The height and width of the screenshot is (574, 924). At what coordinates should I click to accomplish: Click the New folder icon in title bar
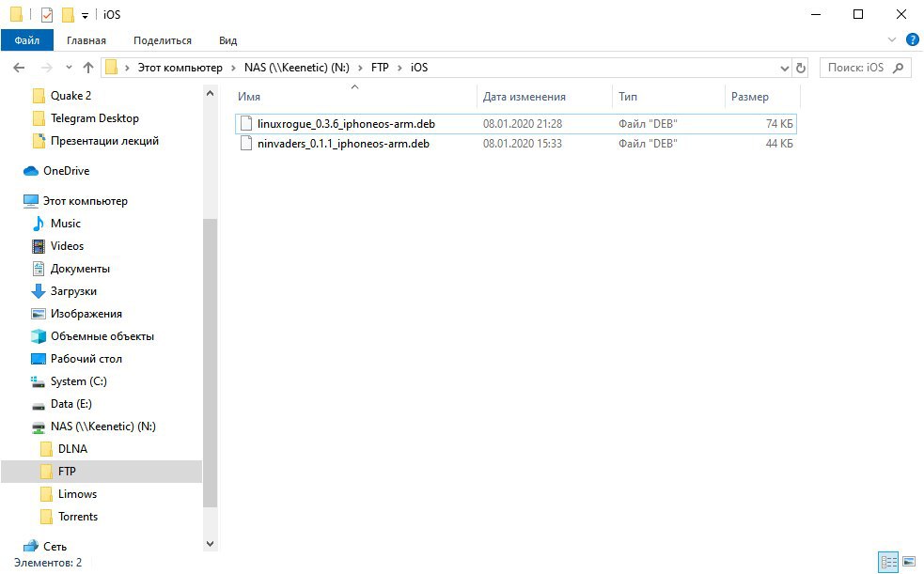tap(69, 14)
